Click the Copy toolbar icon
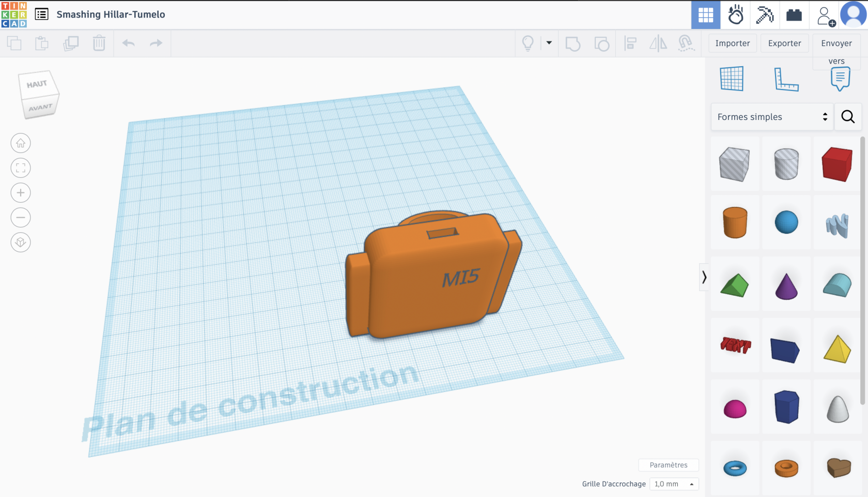 tap(14, 43)
